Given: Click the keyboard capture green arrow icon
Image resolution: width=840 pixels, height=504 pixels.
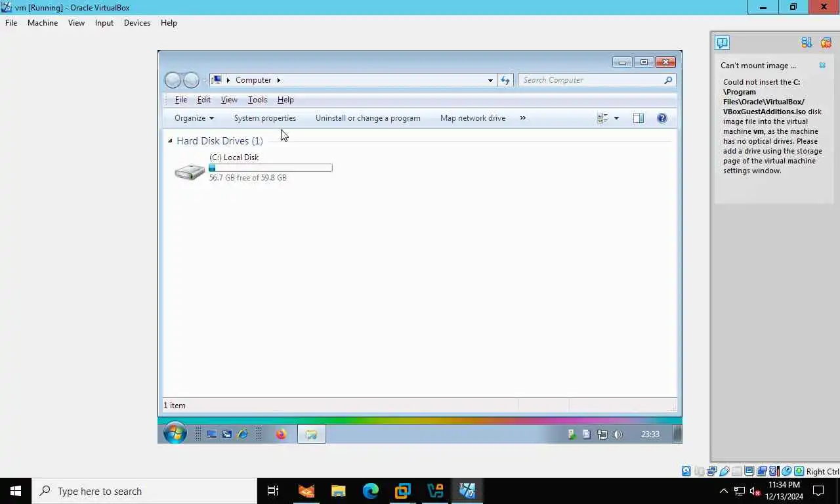Looking at the screenshot, I should tap(799, 471).
